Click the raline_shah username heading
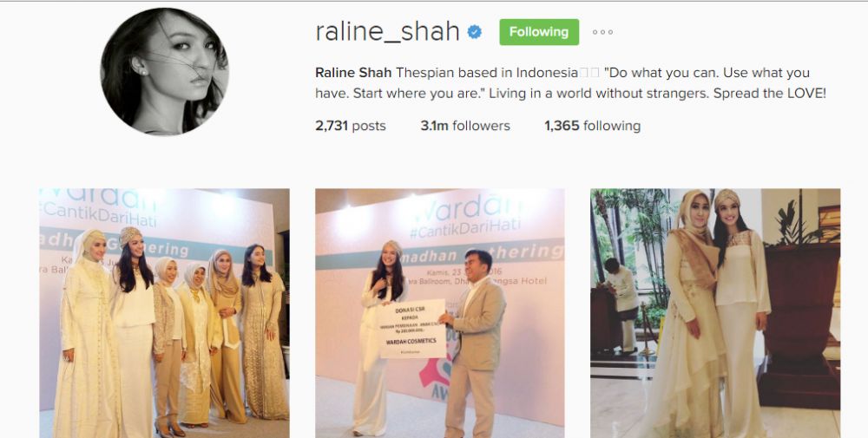This screenshot has height=438, width=868. tap(387, 31)
